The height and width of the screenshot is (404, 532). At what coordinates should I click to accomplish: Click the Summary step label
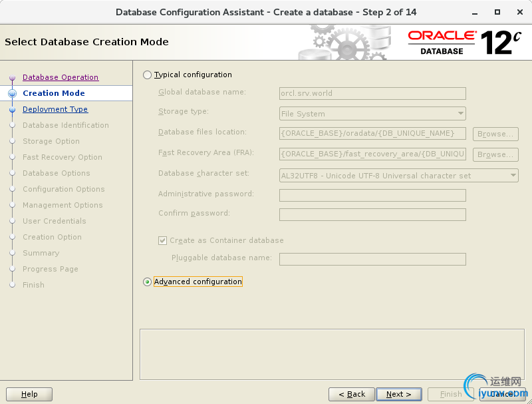pos(41,253)
